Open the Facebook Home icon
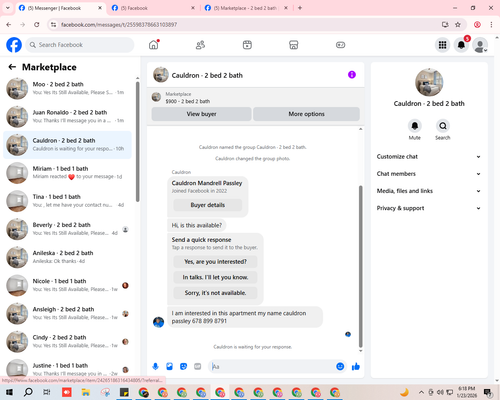Screen dimensions: 500x400 [x=154, y=45]
